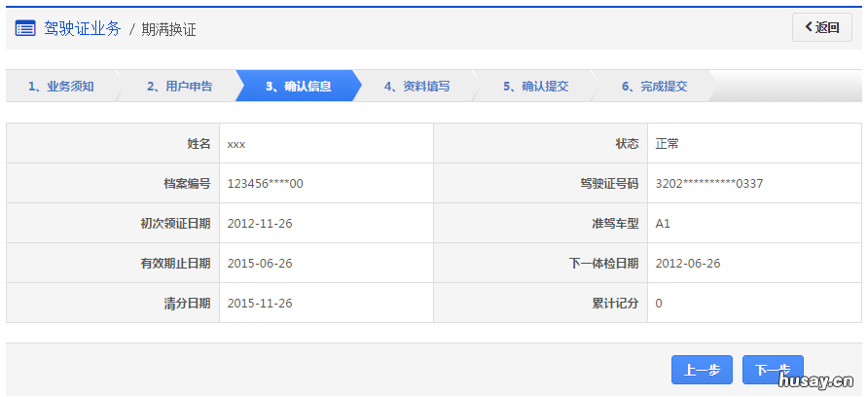
Task: Click the 姓名 value xxx
Action: click(236, 144)
